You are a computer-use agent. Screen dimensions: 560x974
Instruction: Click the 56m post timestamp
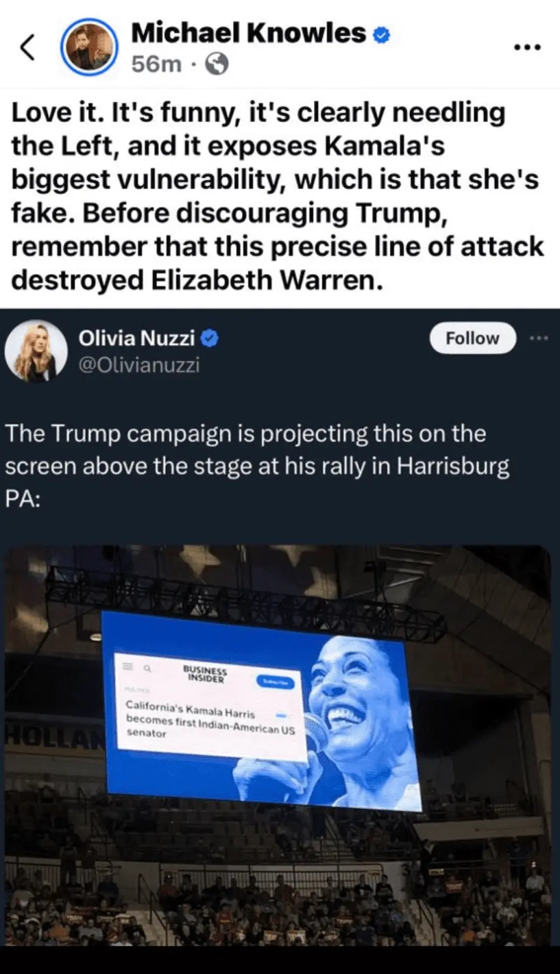(x=156, y=63)
